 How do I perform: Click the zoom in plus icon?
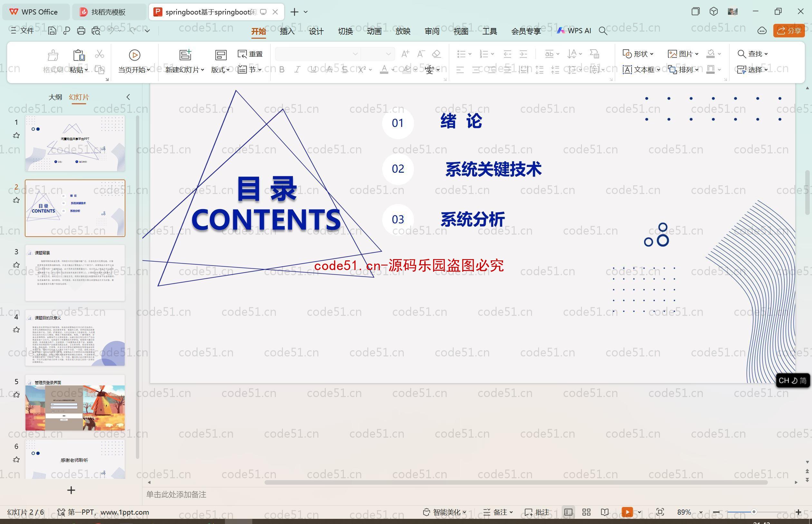click(x=798, y=512)
